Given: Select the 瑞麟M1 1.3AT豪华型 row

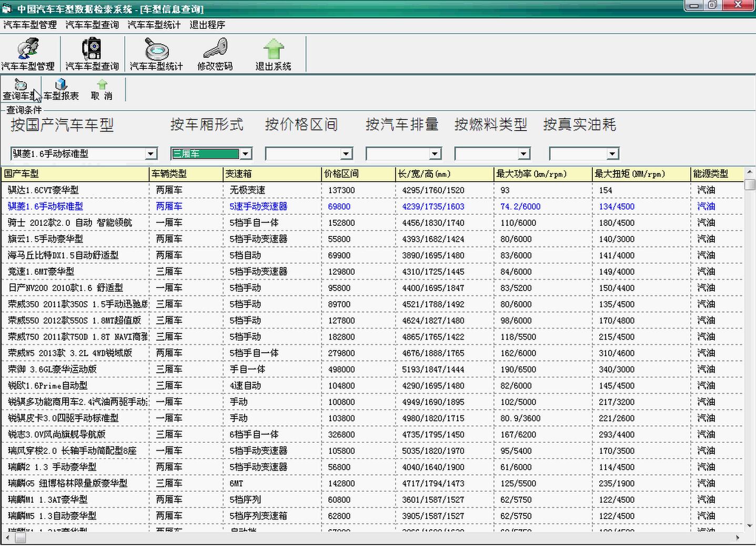Looking at the screenshot, I should [x=373, y=500].
